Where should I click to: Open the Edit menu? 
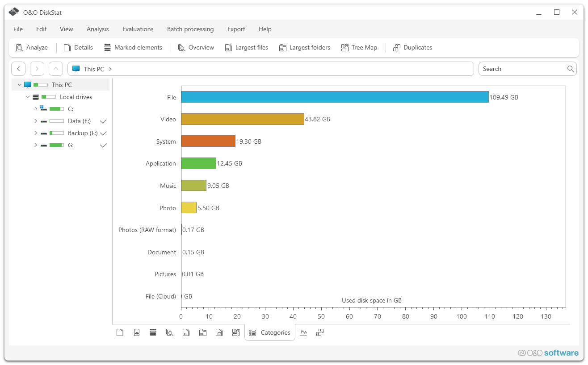click(42, 29)
